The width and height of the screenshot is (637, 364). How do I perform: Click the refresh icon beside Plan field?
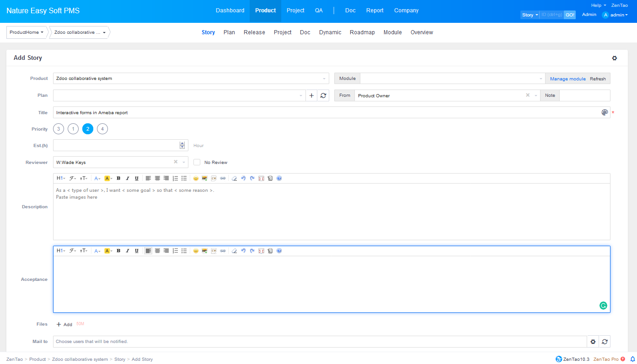323,95
